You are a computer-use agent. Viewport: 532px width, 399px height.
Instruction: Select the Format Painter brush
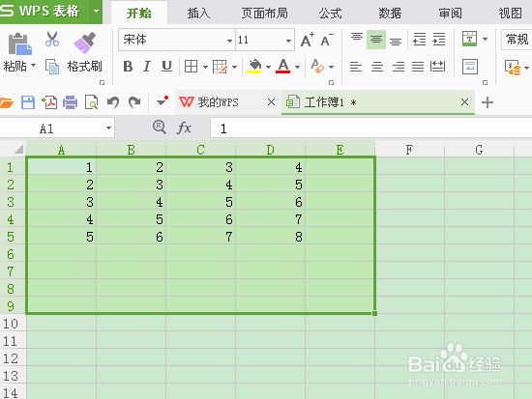coord(85,43)
